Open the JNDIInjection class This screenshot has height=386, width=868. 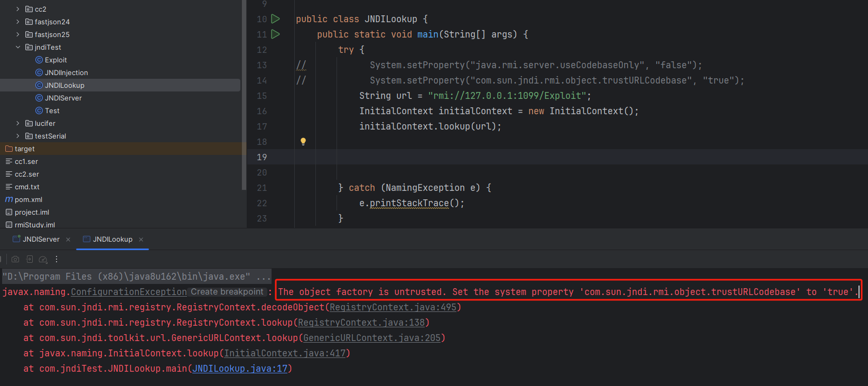click(66, 72)
